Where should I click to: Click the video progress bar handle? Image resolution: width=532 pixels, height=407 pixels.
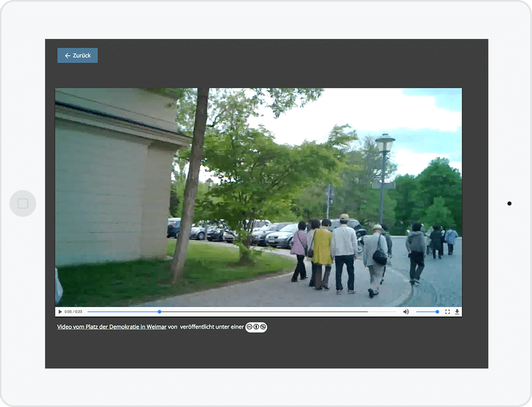click(160, 312)
